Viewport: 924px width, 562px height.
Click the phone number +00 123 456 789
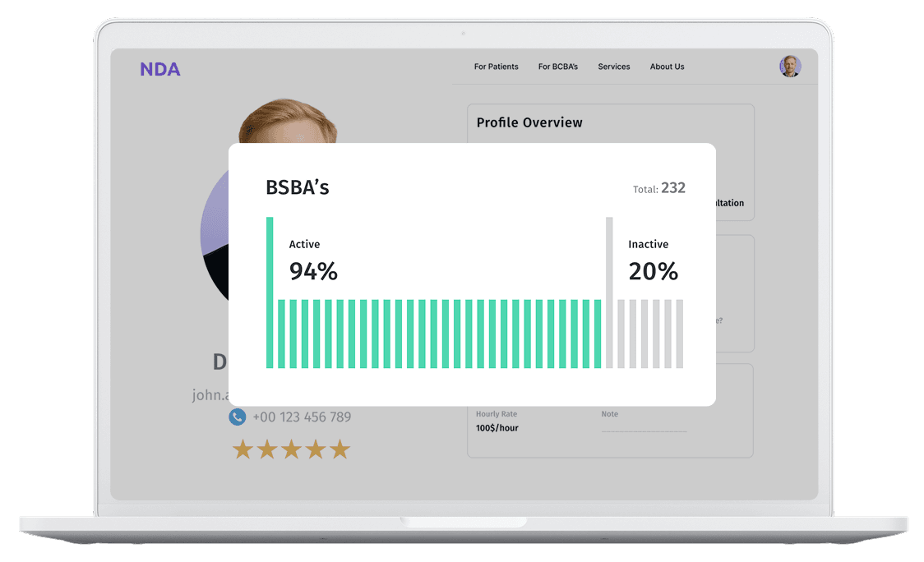tap(302, 417)
